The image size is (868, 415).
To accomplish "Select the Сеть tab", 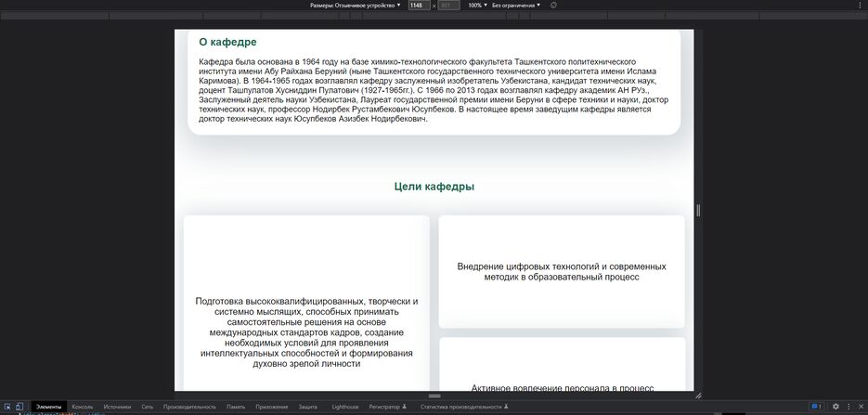I will pyautogui.click(x=147, y=407).
